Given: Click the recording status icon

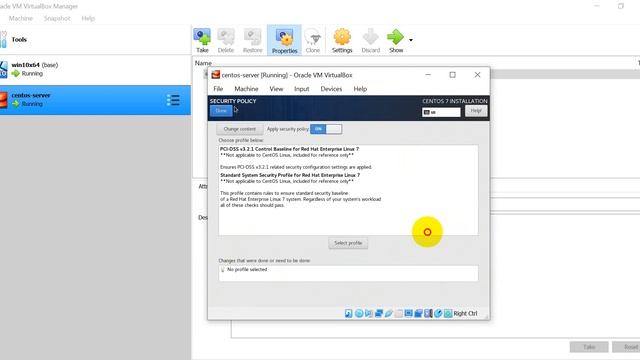Looking at the screenshot, I should (418, 313).
